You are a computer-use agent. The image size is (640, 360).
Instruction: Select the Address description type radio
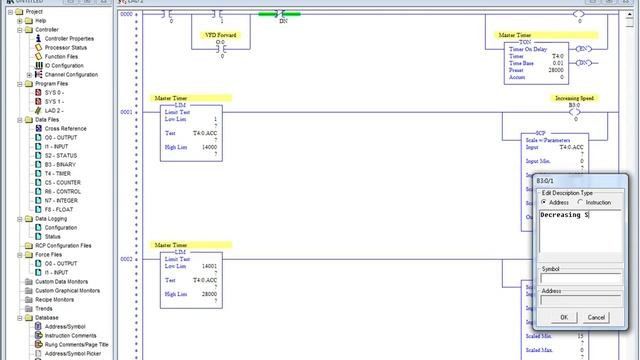(x=544, y=202)
